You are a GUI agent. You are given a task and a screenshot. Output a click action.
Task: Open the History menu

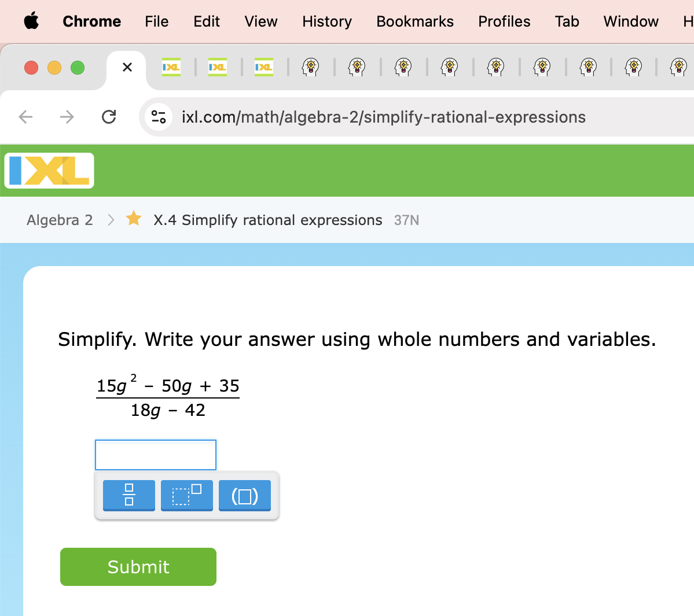point(327,21)
